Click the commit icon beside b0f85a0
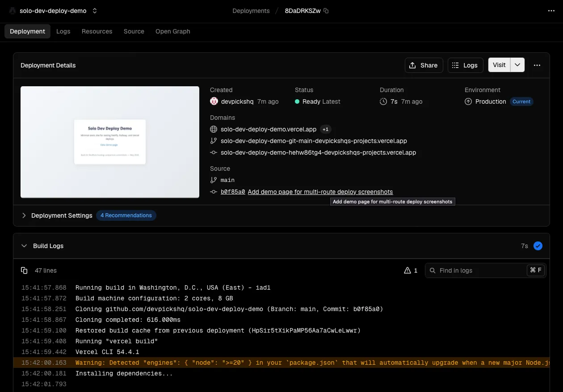The height and width of the screenshot is (392, 563). 214,192
